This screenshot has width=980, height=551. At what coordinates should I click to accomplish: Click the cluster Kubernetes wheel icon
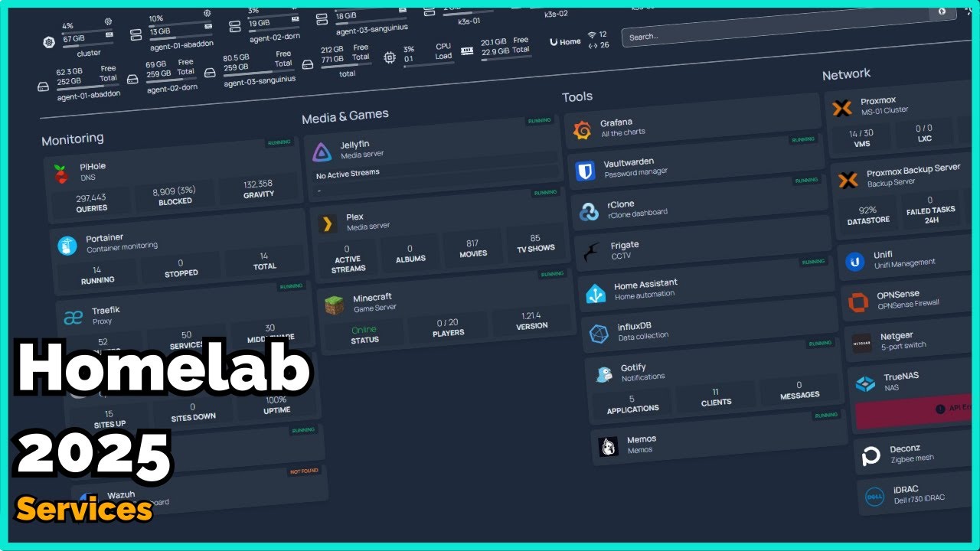pyautogui.click(x=49, y=42)
